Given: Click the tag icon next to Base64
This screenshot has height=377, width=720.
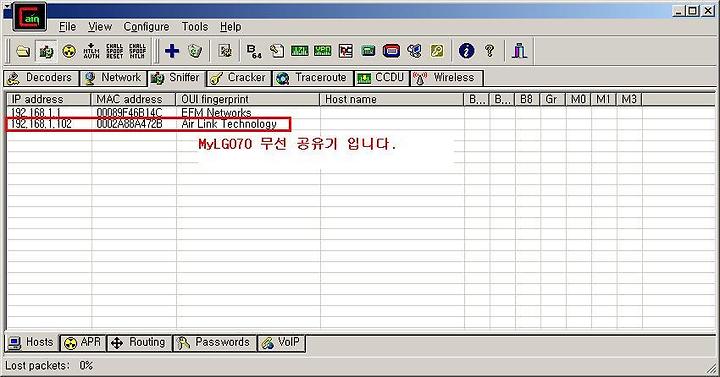Looking at the screenshot, I should coord(277,51).
